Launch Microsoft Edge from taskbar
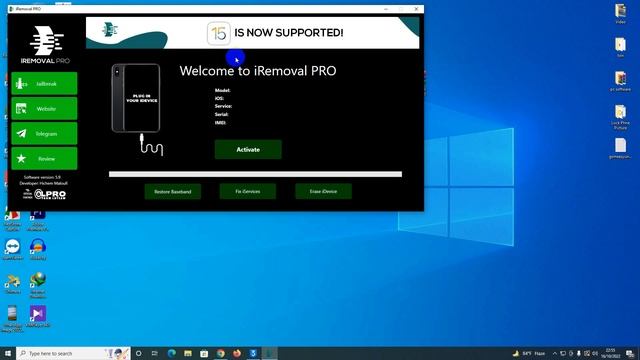640x360 pixels. 171,353
